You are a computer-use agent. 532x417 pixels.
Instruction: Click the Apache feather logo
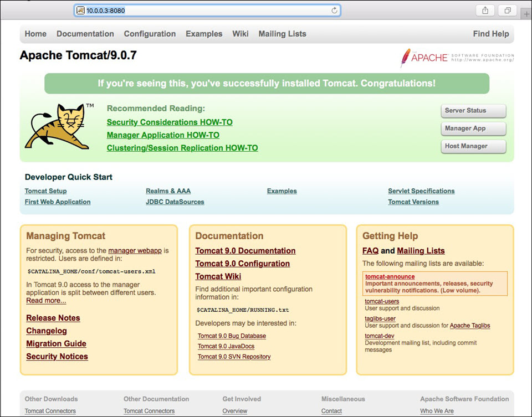click(407, 58)
